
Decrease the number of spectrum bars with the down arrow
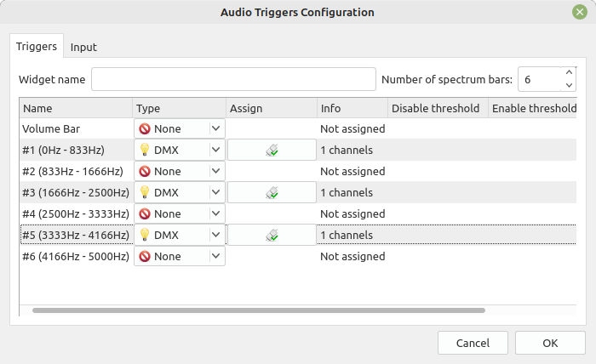click(569, 85)
